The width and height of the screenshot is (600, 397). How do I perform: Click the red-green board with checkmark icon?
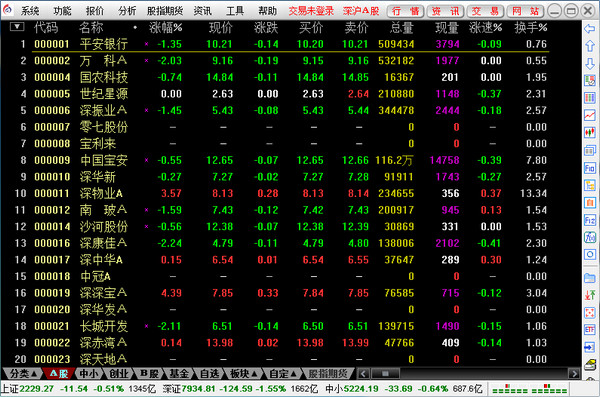pyautogui.click(x=590, y=81)
